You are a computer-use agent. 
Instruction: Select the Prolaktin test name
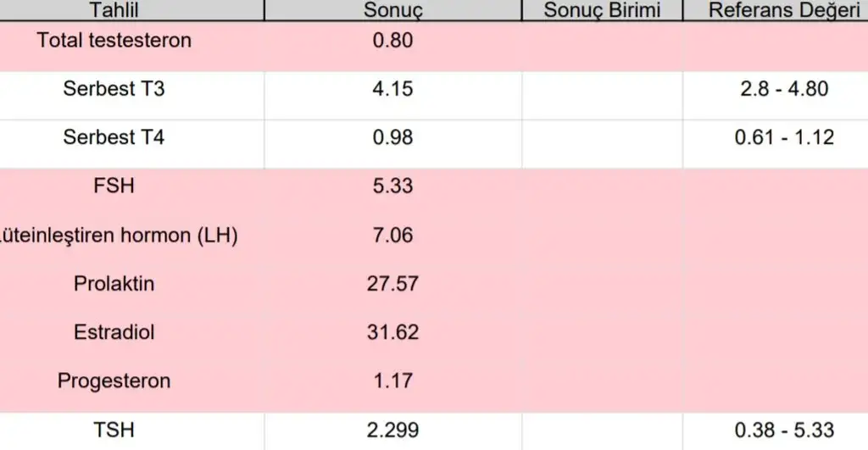click(114, 284)
